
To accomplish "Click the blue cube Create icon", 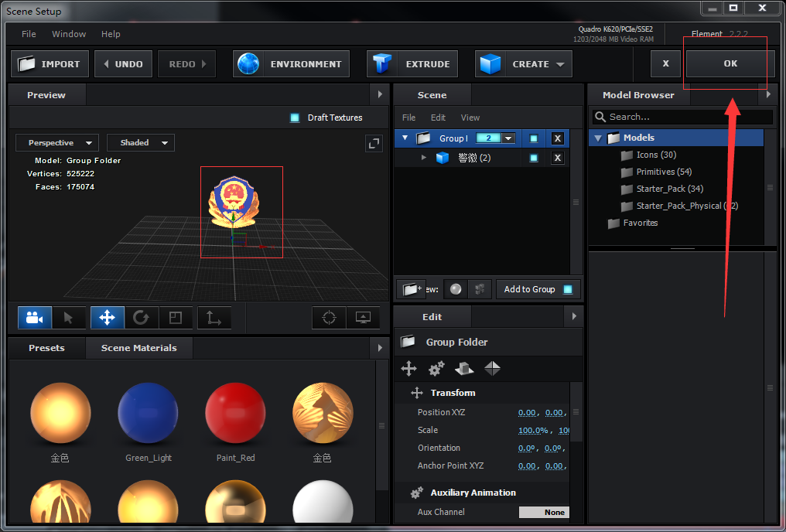I will pyautogui.click(x=490, y=64).
